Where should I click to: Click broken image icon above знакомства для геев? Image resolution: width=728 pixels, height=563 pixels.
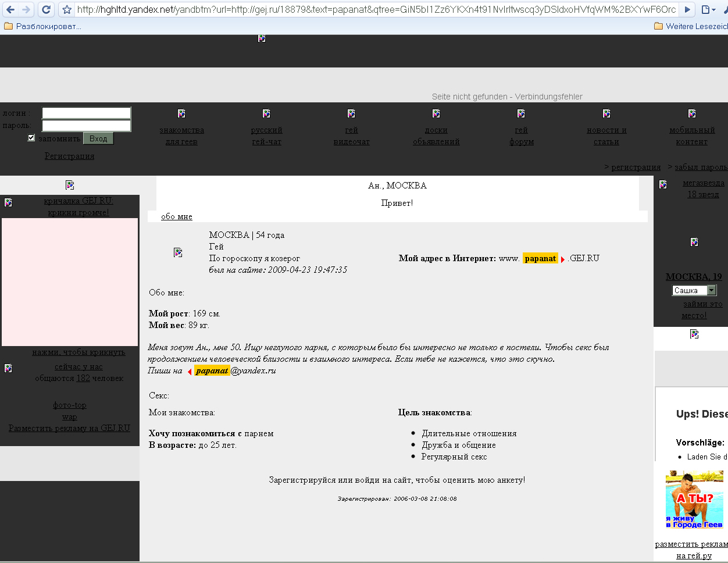point(181,113)
